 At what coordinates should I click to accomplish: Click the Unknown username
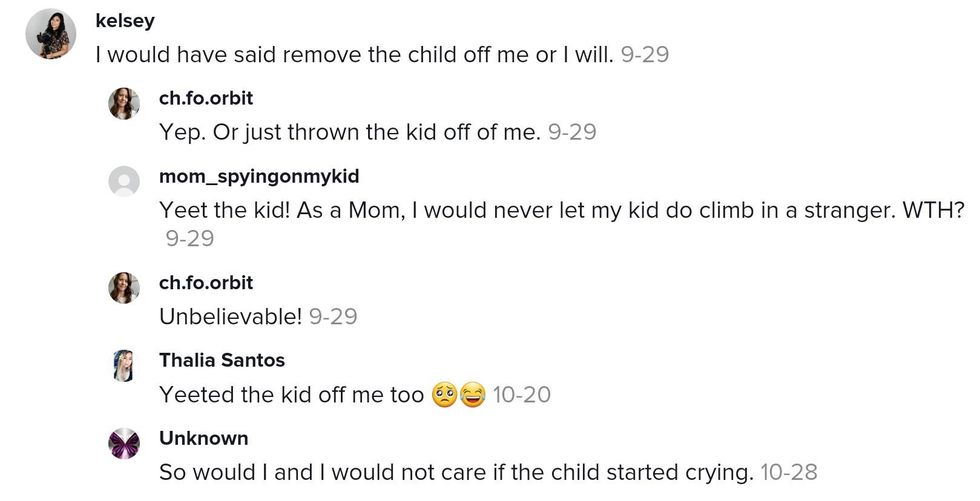[x=204, y=438]
